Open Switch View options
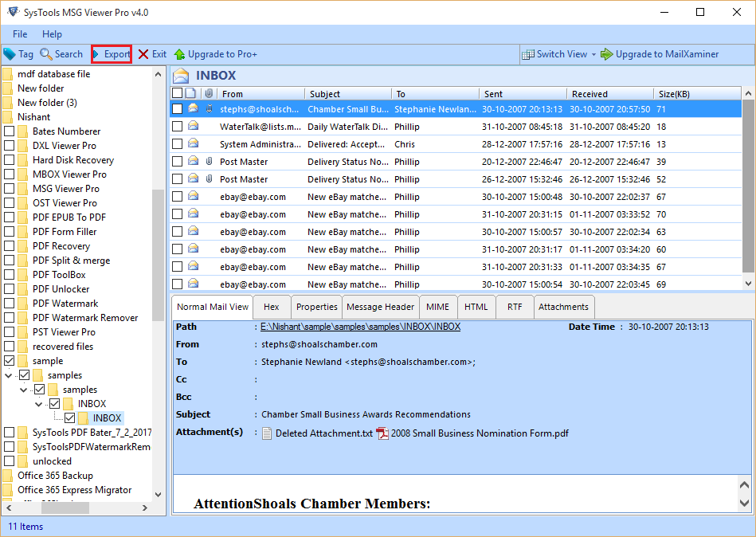This screenshot has width=756, height=537. click(x=558, y=54)
